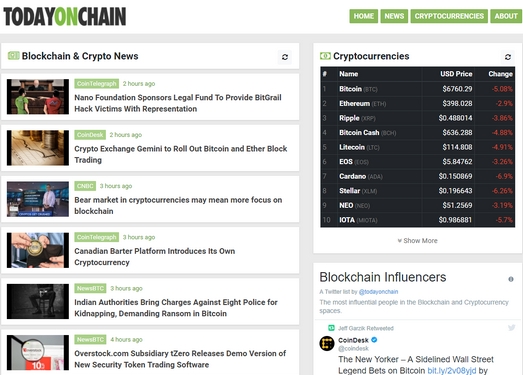Open Nano Foundation BitGrail article thumbnail
This screenshot has height=375, width=523.
(x=38, y=96)
